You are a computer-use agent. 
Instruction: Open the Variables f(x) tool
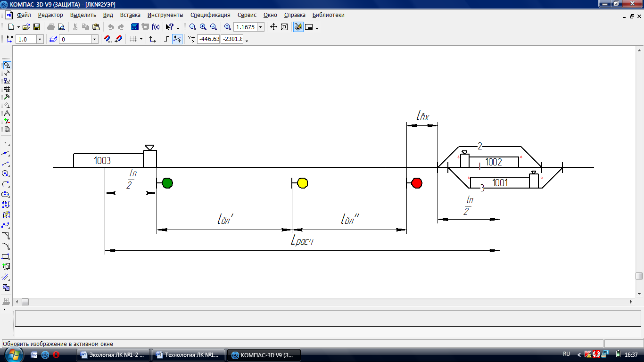[156, 27]
